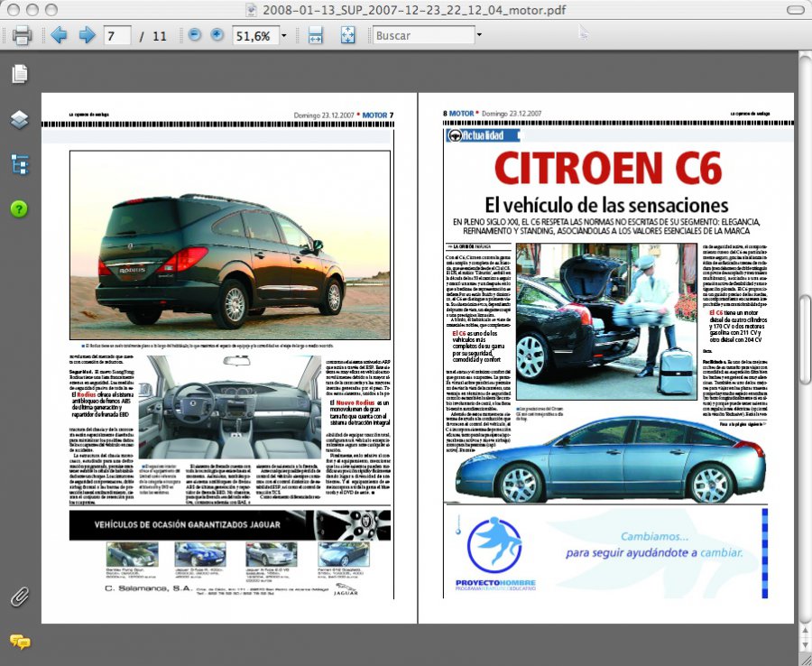Click the "Actualidad" section label

pos(483,135)
